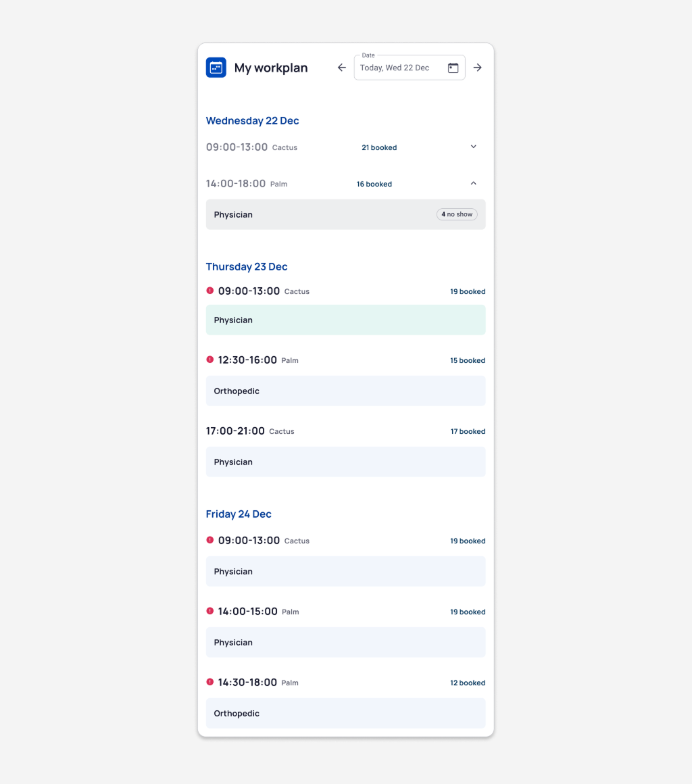Open Friday 14:30-18:00 Orthopedic card
The image size is (692, 784).
(x=345, y=713)
